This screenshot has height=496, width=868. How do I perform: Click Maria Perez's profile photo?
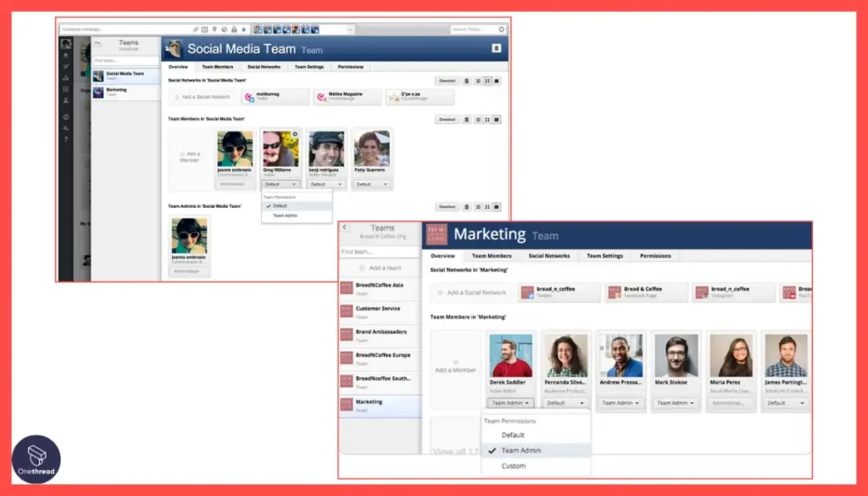[x=731, y=355]
